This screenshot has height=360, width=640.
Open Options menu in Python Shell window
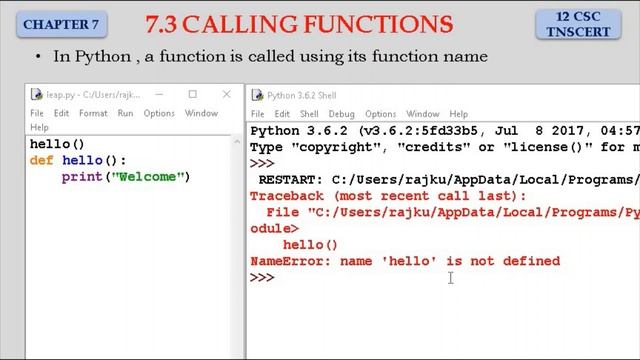click(x=380, y=114)
